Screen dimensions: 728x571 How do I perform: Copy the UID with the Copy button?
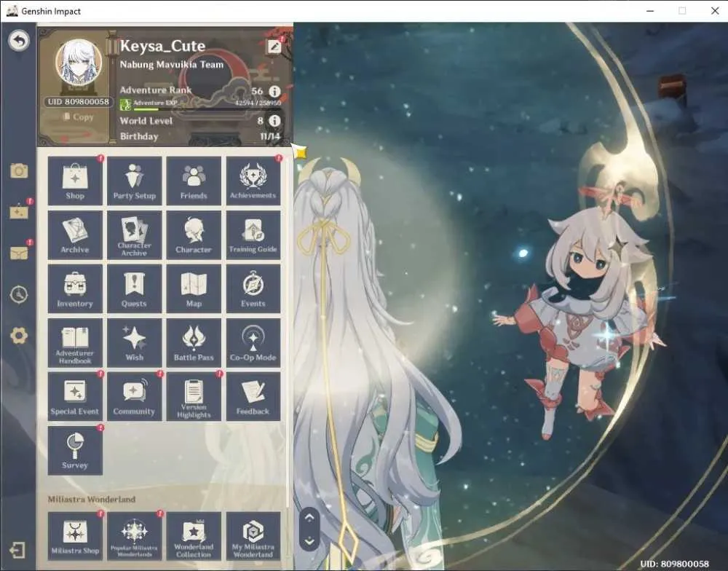tap(79, 117)
